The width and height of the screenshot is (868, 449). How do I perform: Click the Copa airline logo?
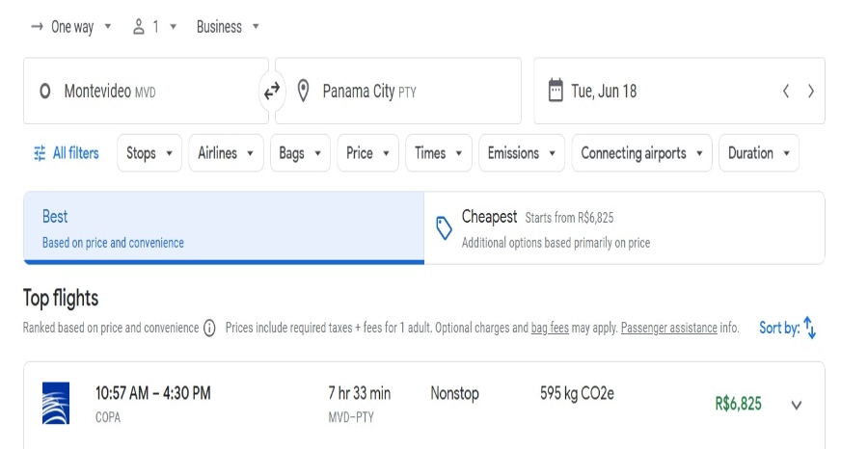(57, 404)
